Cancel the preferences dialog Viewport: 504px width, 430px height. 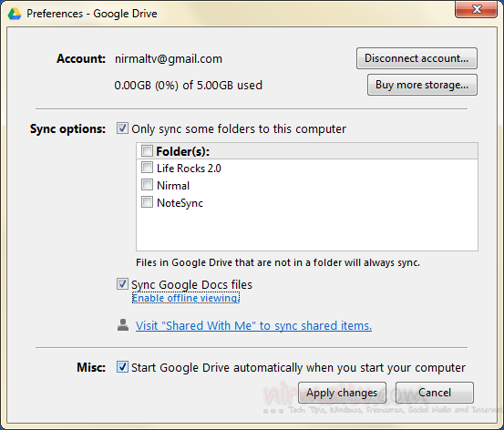tap(435, 393)
